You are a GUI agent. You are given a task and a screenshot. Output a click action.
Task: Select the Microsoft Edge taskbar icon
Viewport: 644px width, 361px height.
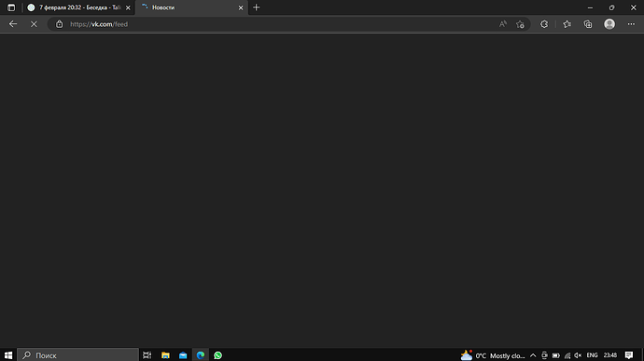[x=201, y=355]
